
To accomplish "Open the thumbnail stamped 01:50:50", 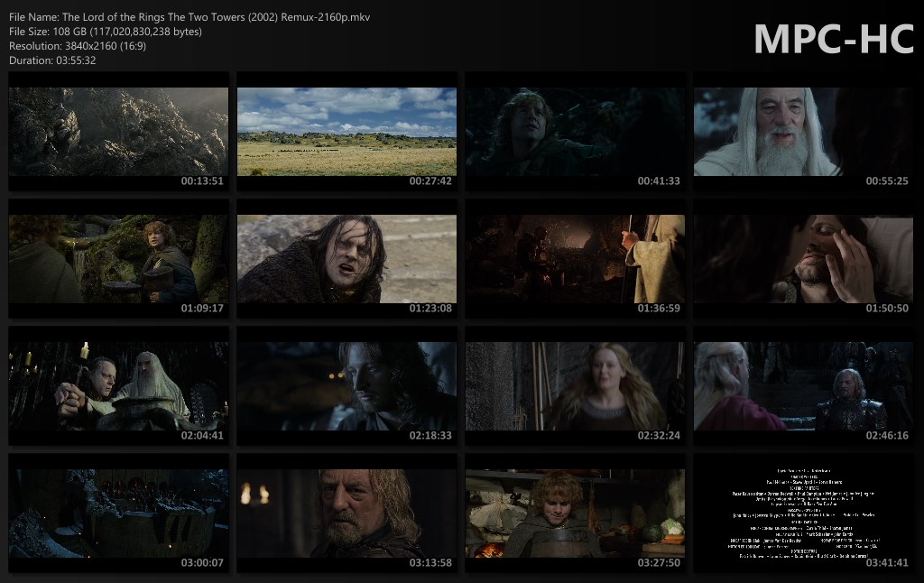I will click(x=803, y=259).
